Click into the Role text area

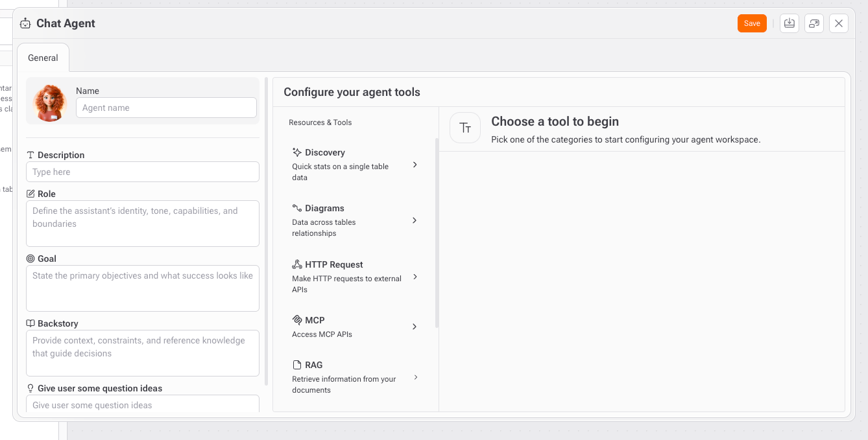click(143, 224)
